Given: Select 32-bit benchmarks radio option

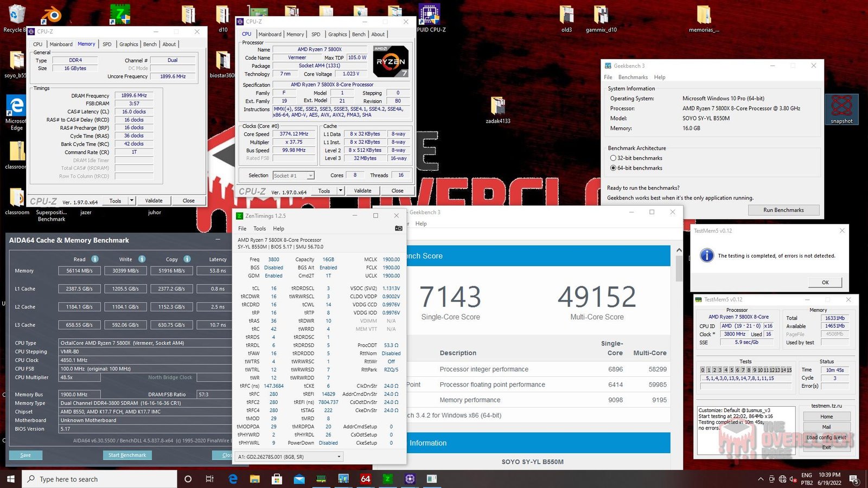Looking at the screenshot, I should coord(613,158).
